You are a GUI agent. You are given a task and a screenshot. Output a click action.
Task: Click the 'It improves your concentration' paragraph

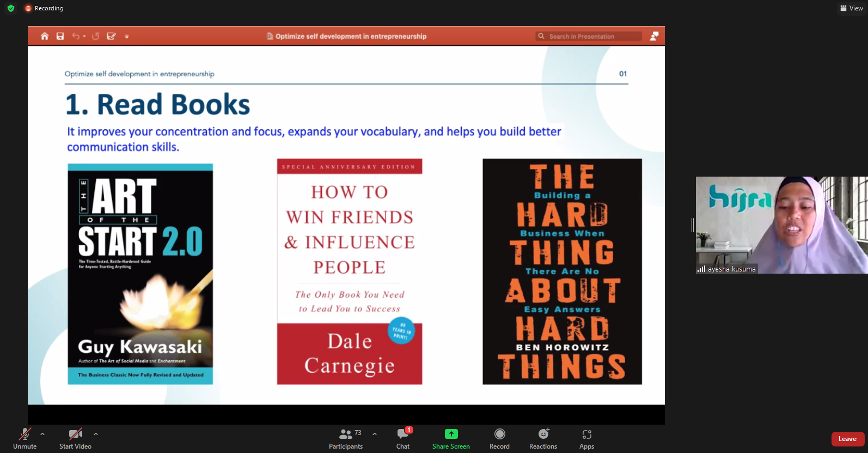314,139
